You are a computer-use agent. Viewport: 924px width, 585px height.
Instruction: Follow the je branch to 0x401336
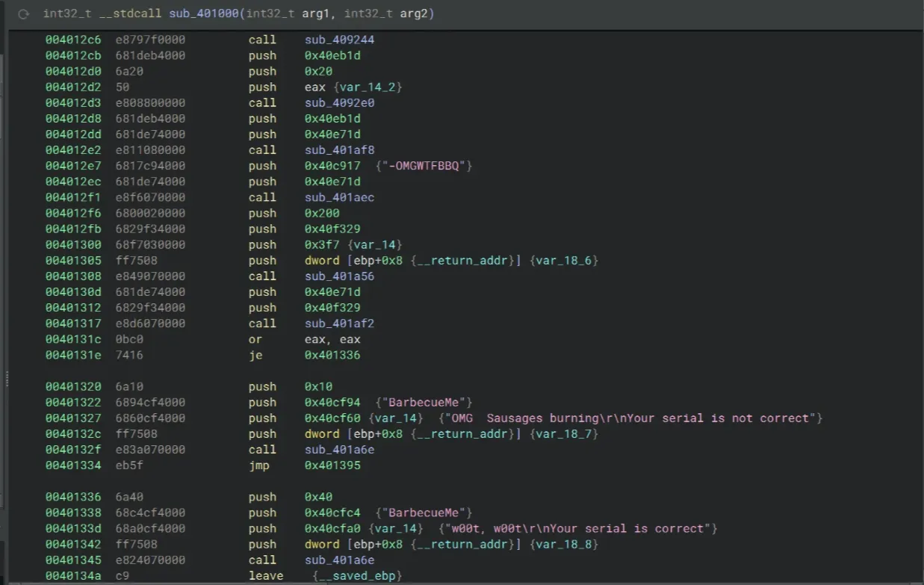pyautogui.click(x=332, y=356)
